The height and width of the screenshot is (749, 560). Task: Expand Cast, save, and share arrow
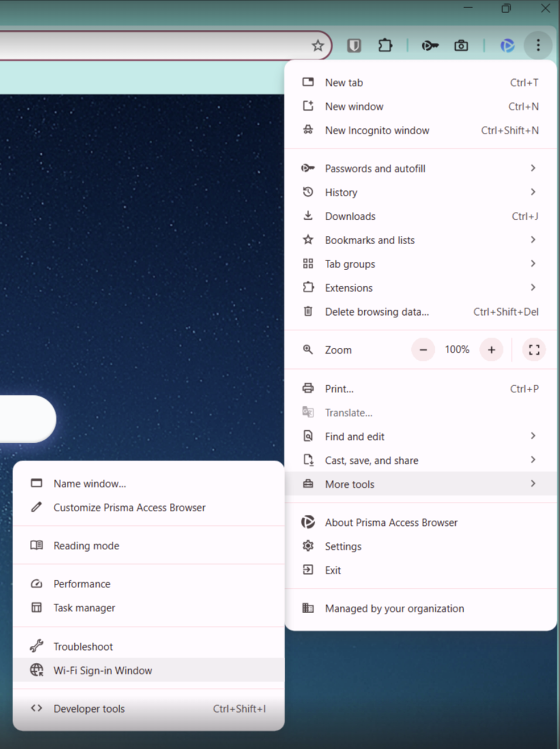[533, 460]
